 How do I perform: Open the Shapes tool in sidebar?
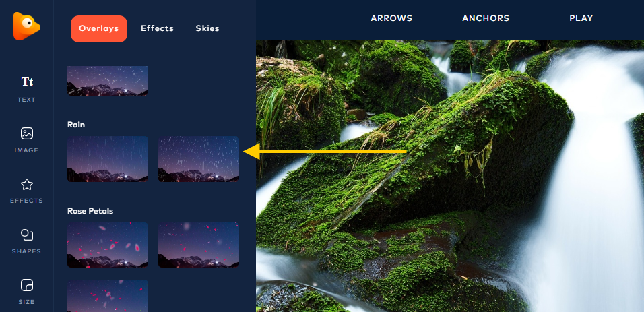[x=27, y=241]
